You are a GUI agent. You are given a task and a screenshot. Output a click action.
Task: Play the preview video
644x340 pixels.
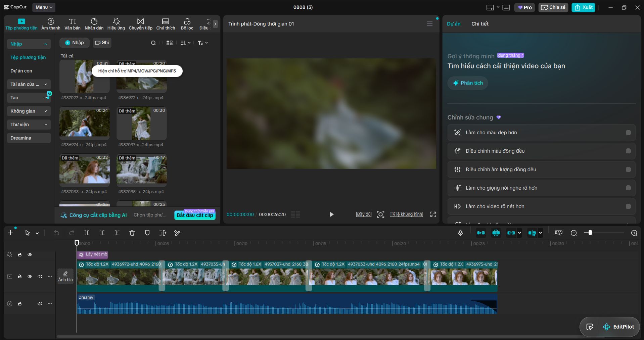331,214
